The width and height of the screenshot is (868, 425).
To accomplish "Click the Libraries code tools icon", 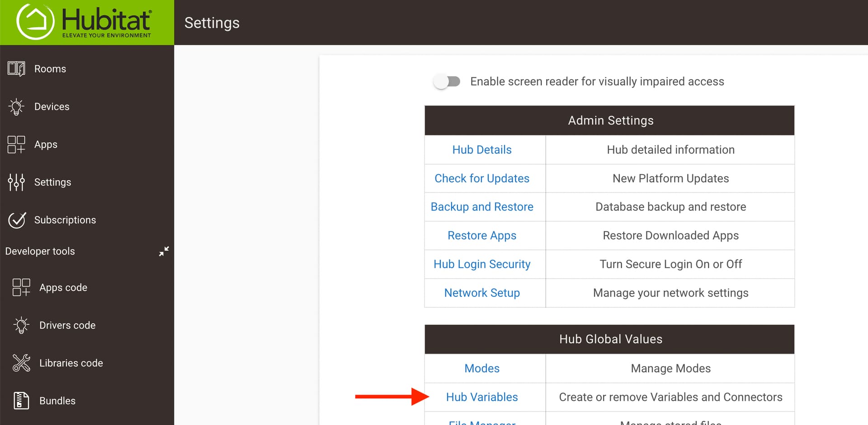I will pos(21,363).
